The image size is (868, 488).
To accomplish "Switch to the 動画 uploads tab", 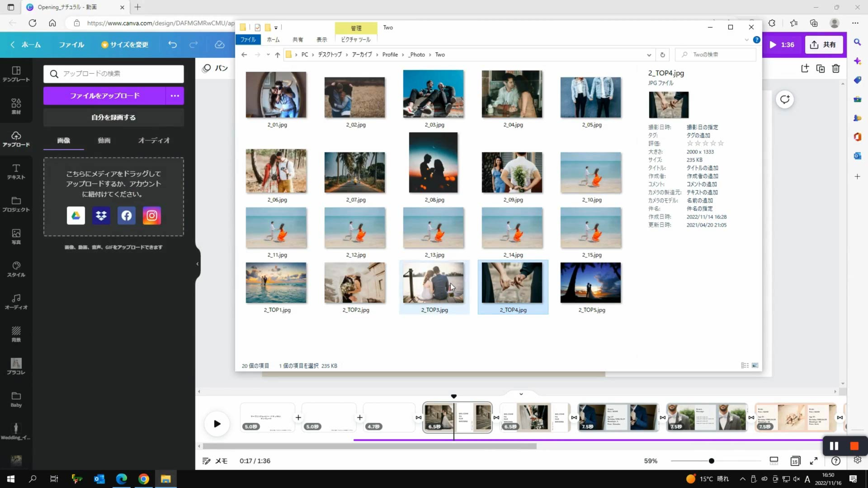I will pyautogui.click(x=104, y=141).
